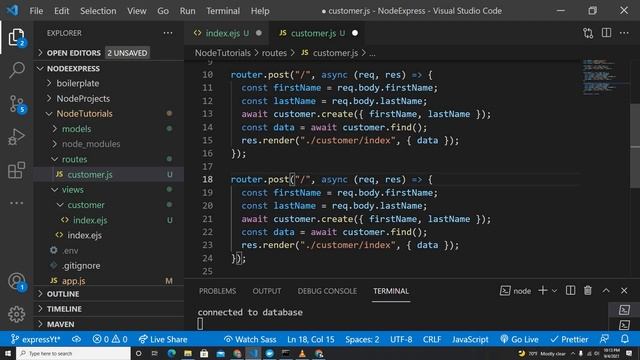This screenshot has height=360, width=640.
Task: Expand the boilerplate folder
Action: click(109, 83)
